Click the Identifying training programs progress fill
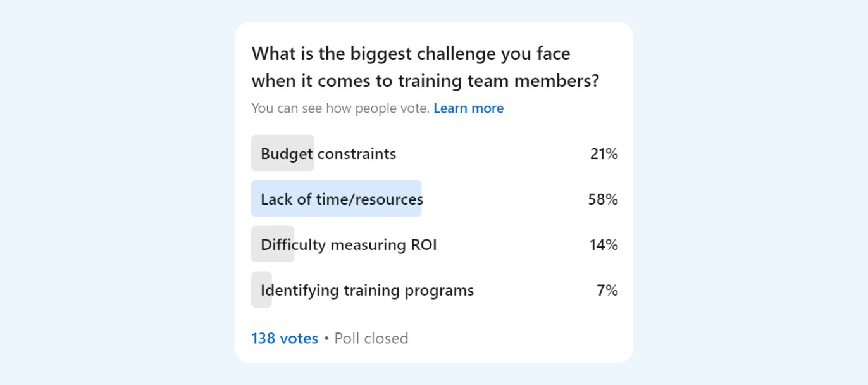This screenshot has height=385, width=868. (x=261, y=290)
